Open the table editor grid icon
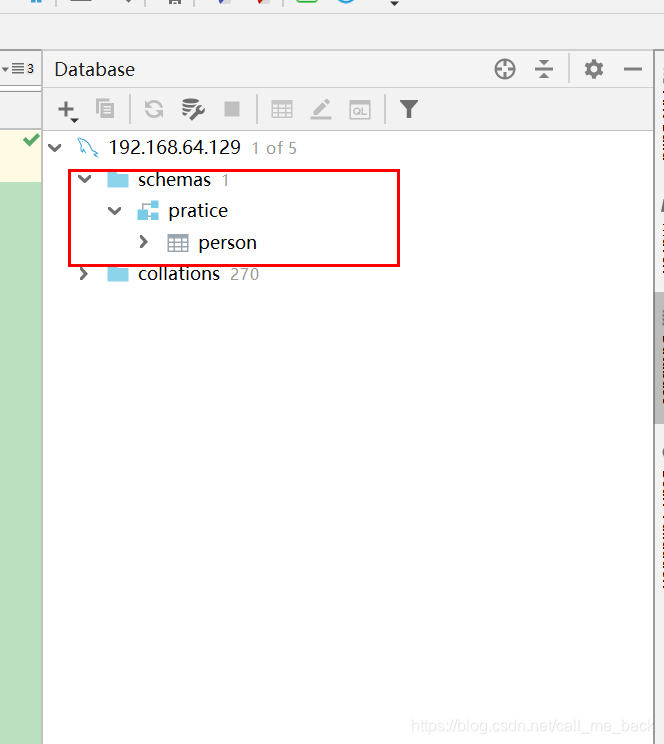The height and width of the screenshot is (744, 664). (281, 110)
